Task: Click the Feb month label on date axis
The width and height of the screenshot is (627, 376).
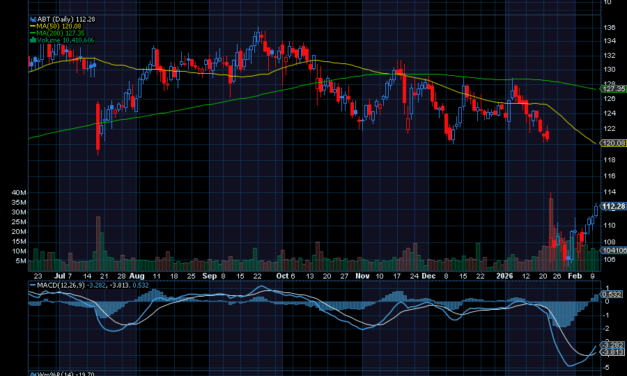Action: tap(575, 276)
